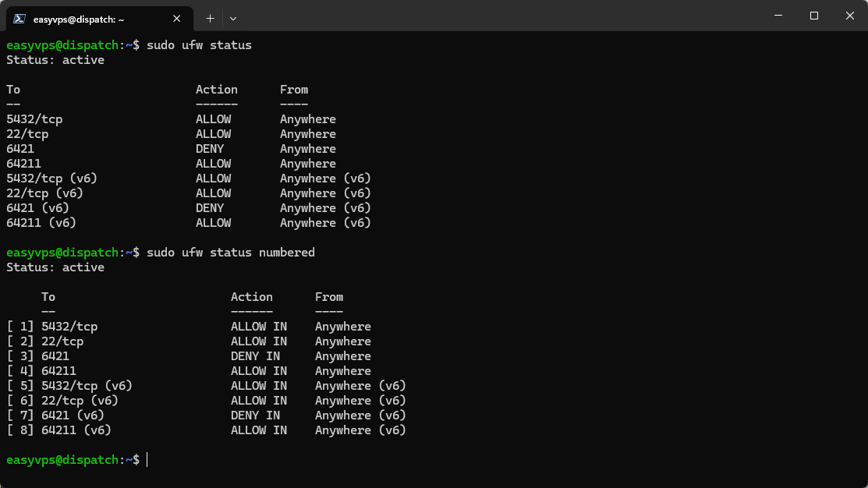Select the easyvps@dispatch: ~ tab
Viewport: 868px width, 488px height.
(x=100, y=19)
